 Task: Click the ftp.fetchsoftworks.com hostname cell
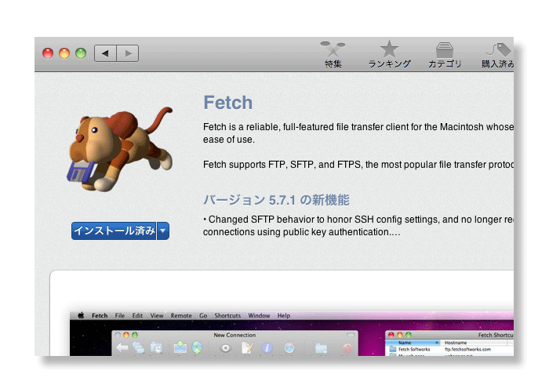(x=467, y=350)
